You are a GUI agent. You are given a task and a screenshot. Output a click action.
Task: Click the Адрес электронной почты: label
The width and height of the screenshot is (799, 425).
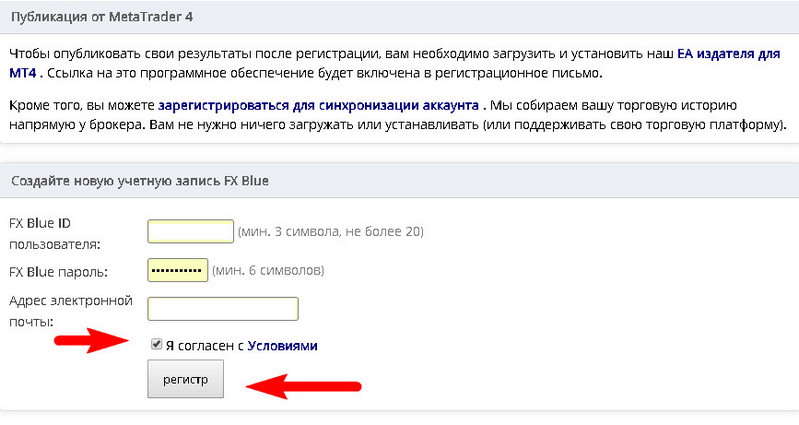tap(71, 311)
